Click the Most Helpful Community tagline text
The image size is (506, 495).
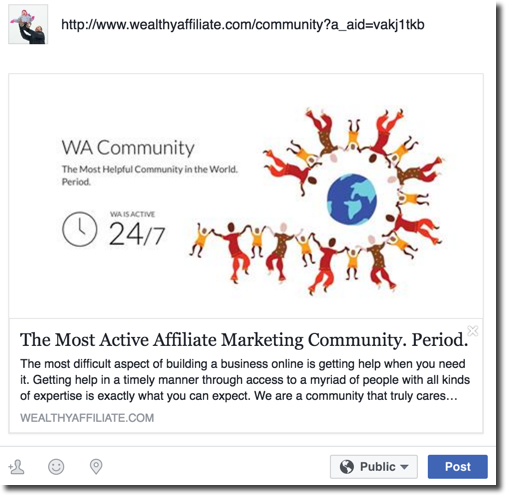(x=149, y=175)
